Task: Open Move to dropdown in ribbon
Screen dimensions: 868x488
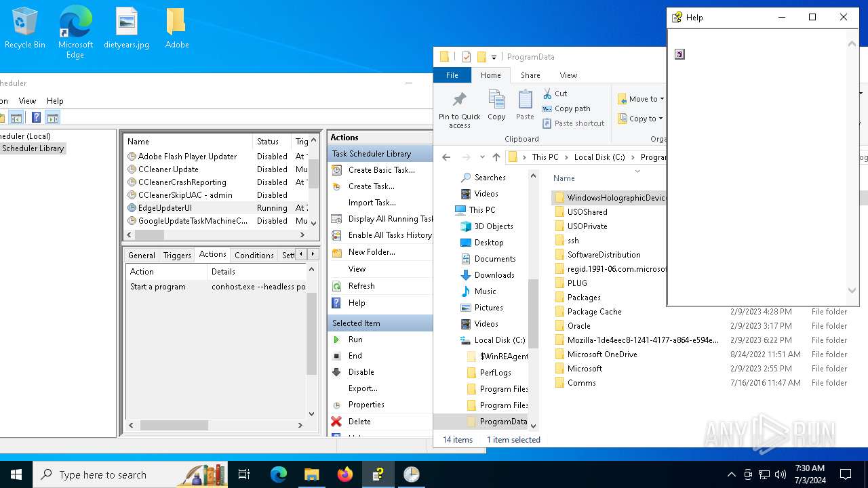Action: pos(641,99)
